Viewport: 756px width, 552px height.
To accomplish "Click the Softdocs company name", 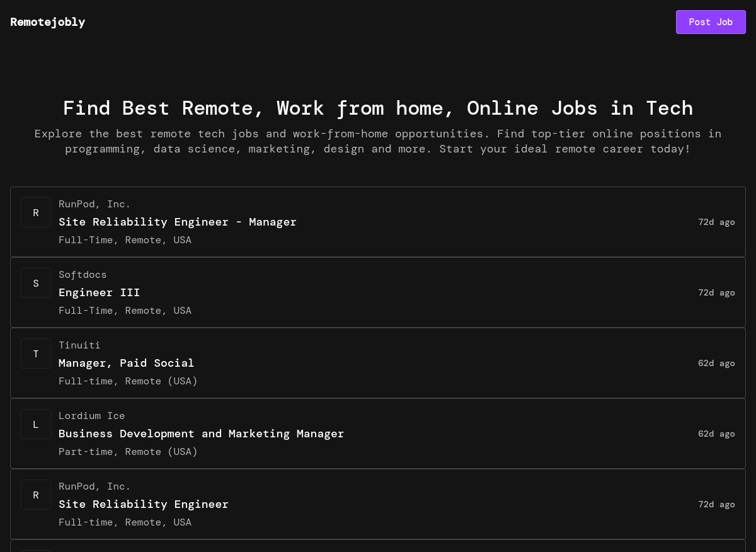I will coord(83,275).
